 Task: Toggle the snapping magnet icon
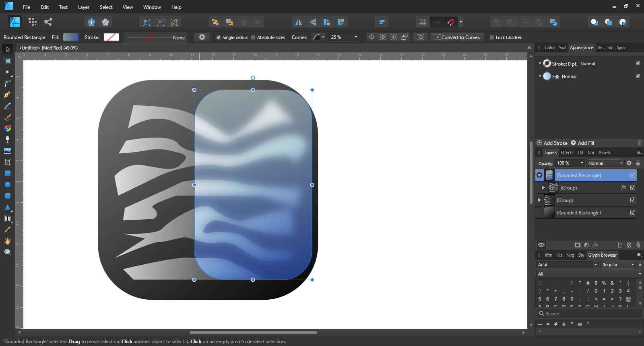click(x=451, y=22)
